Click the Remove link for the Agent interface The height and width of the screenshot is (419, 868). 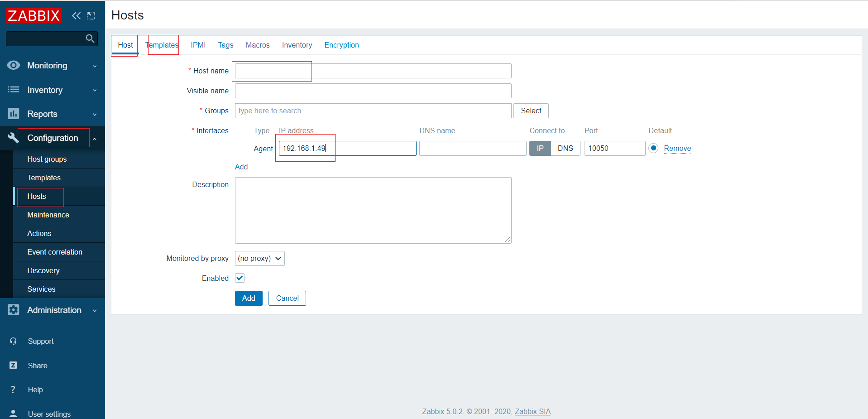[x=677, y=148]
